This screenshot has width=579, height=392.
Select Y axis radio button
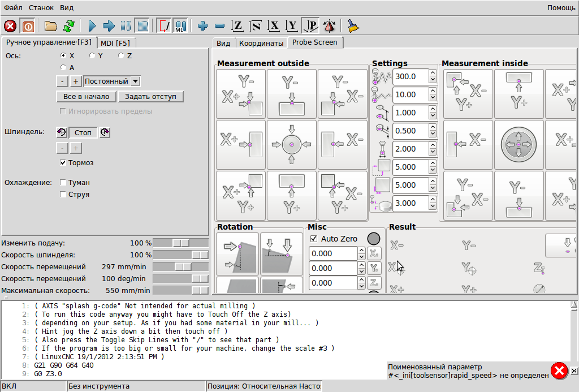pos(92,55)
